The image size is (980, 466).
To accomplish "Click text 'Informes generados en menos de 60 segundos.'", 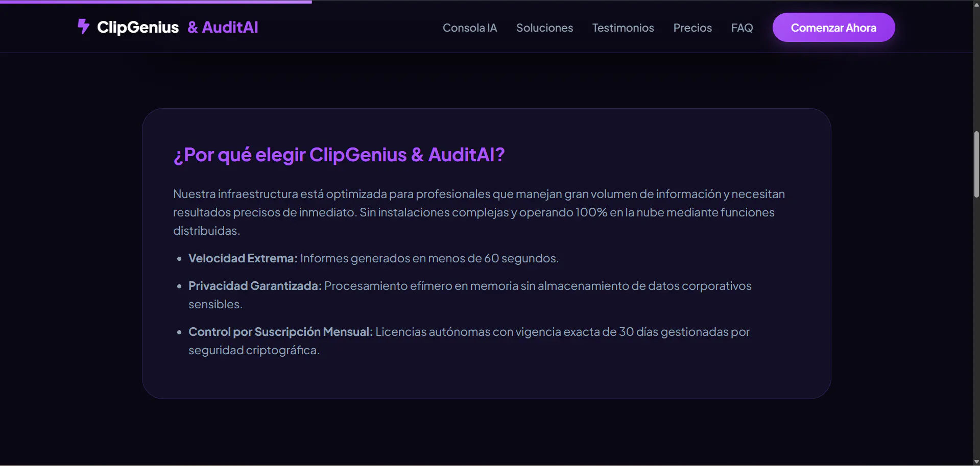I will 429,258.
